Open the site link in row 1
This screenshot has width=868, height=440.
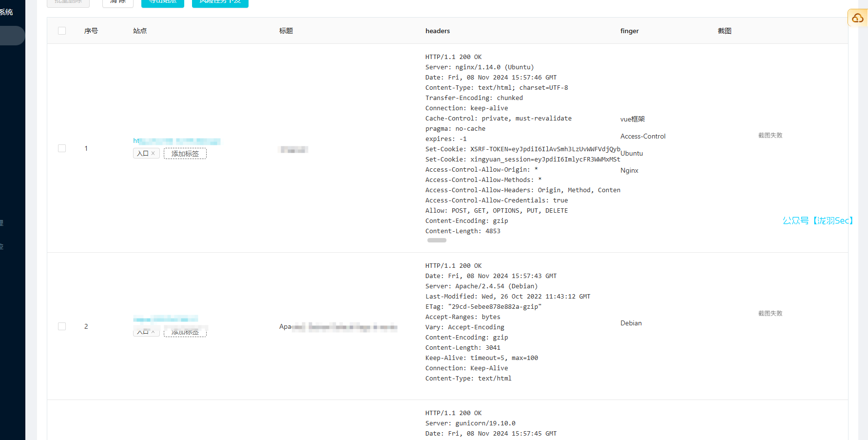[x=176, y=141]
